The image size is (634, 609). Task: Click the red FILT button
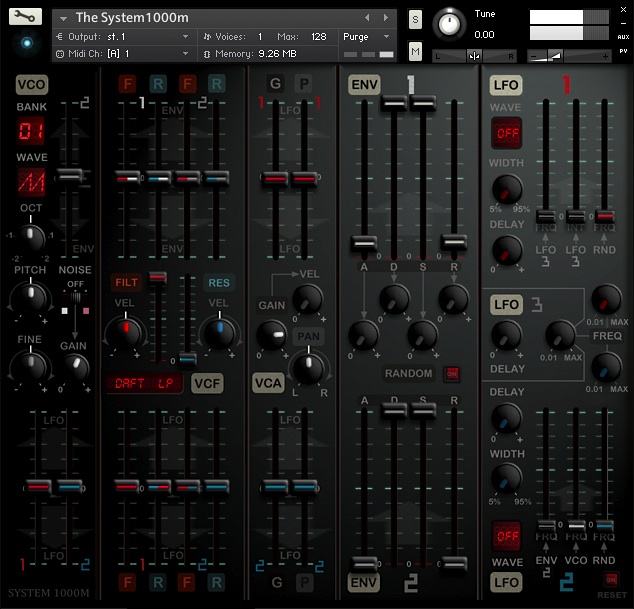tap(126, 282)
